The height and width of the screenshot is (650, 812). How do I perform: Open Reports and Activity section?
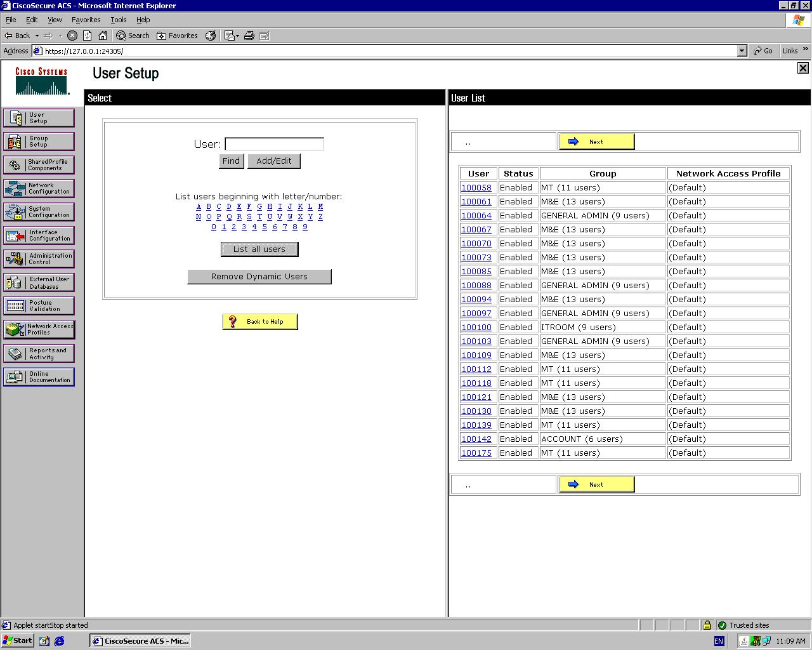coord(38,354)
